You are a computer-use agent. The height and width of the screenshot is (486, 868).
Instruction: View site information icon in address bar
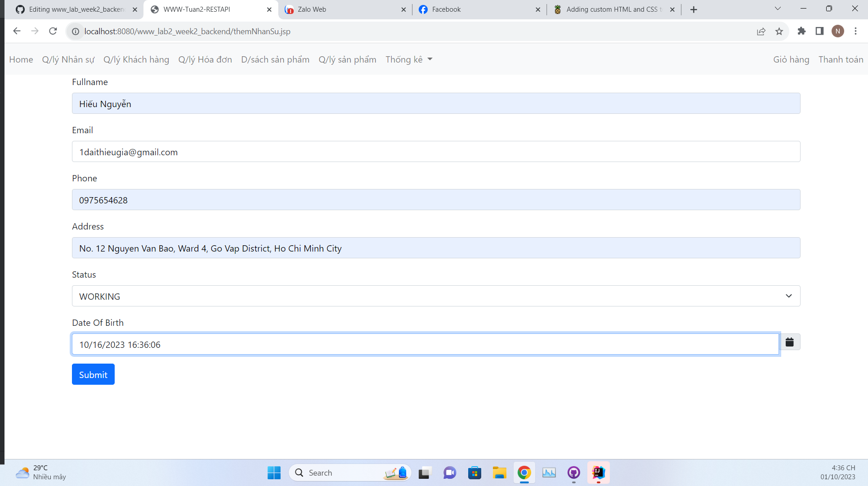(76, 31)
